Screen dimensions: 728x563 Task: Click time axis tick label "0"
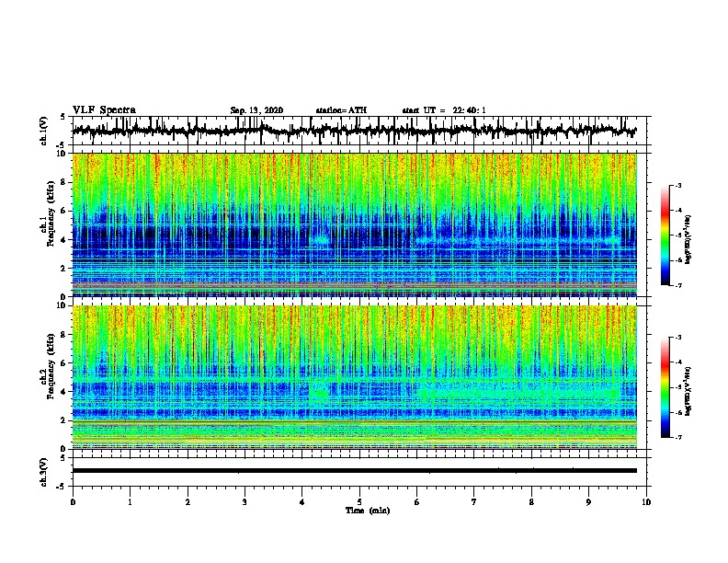coord(73,502)
